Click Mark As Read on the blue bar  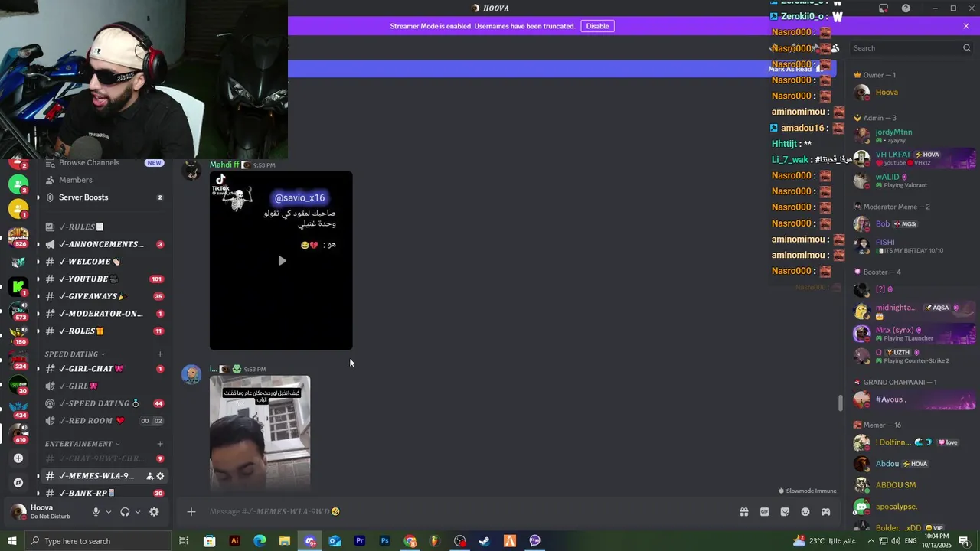(x=794, y=69)
